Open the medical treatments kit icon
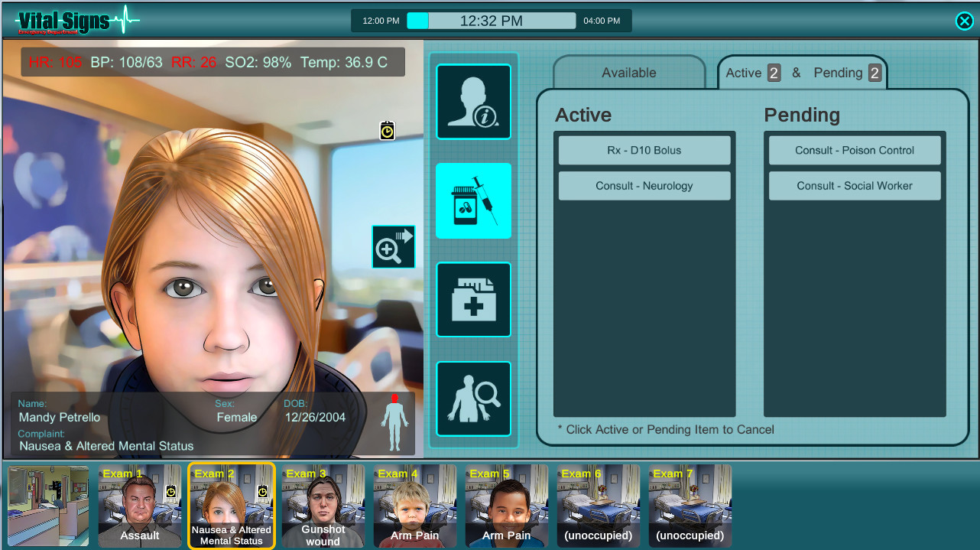The height and width of the screenshot is (550, 980). point(473,299)
